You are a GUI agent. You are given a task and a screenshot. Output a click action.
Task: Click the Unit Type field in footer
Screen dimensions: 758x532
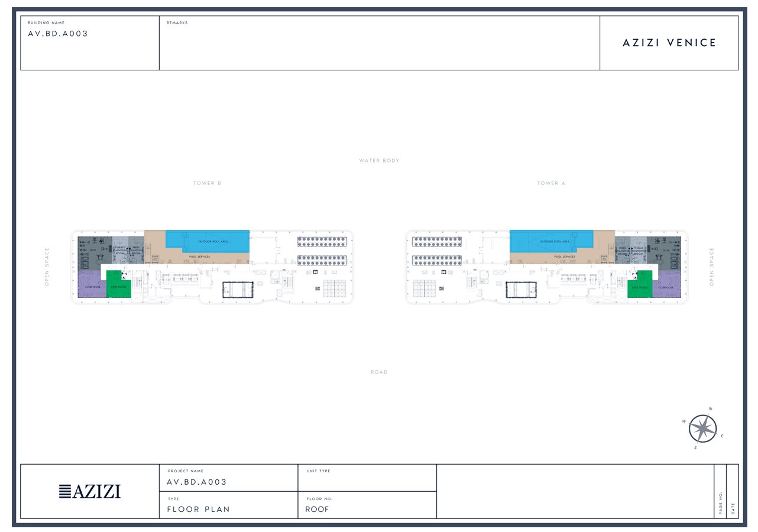point(367,478)
